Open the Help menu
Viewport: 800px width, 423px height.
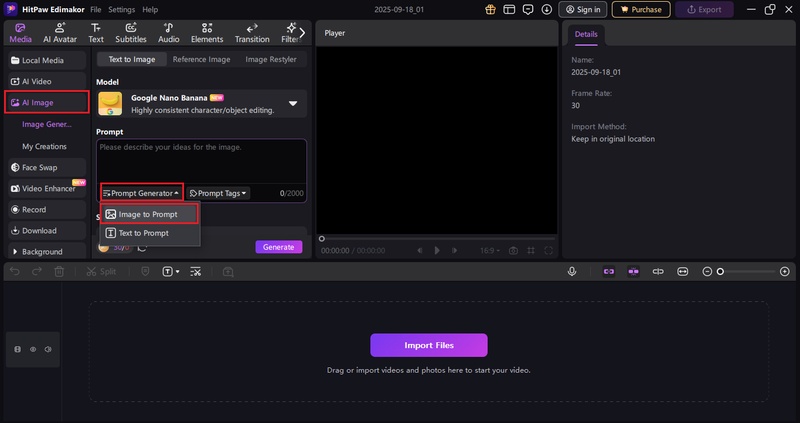(150, 10)
